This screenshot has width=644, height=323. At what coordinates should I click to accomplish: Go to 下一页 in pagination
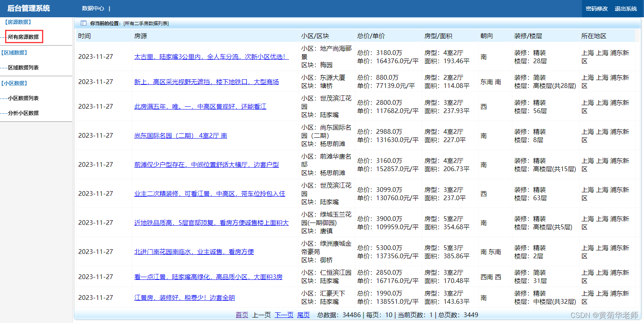284,315
